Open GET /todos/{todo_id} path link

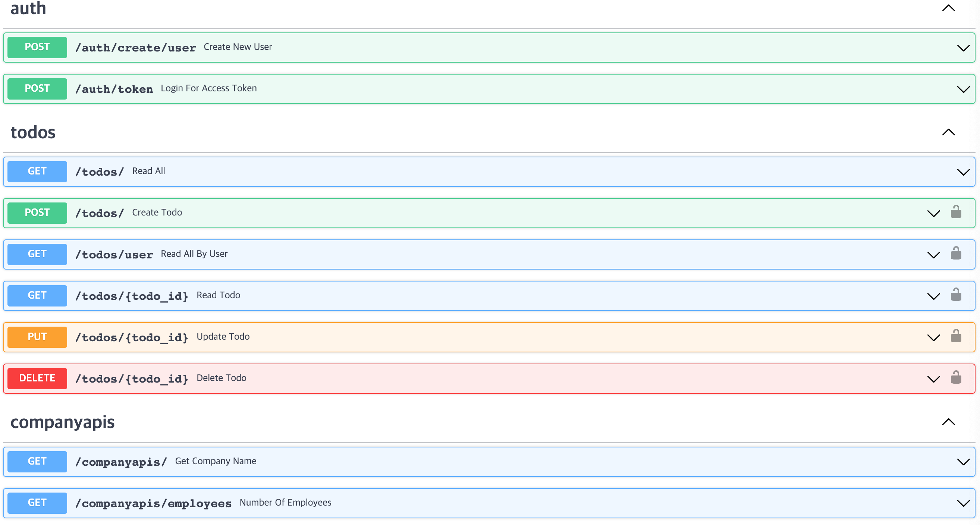click(x=132, y=296)
